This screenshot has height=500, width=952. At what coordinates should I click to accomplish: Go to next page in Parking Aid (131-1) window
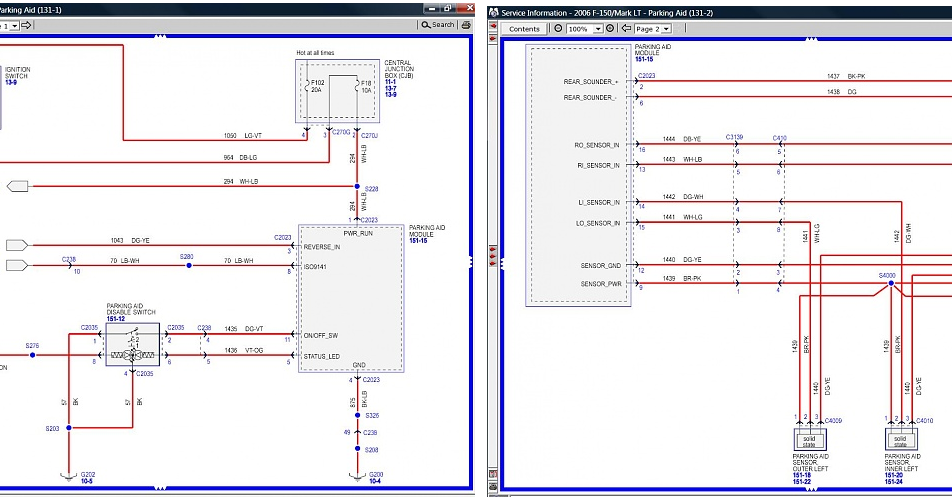pos(26,25)
